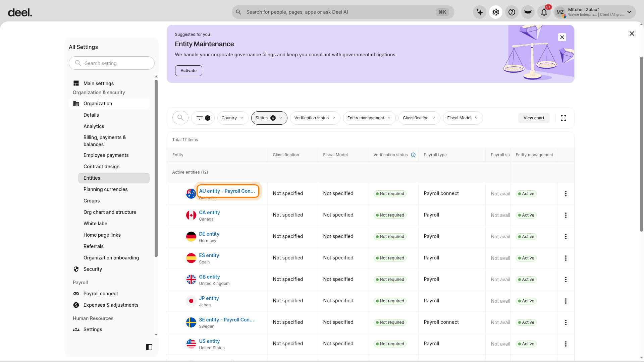Open the Fiscal Model filter dropdown
The height and width of the screenshot is (362, 644).
pos(463,118)
